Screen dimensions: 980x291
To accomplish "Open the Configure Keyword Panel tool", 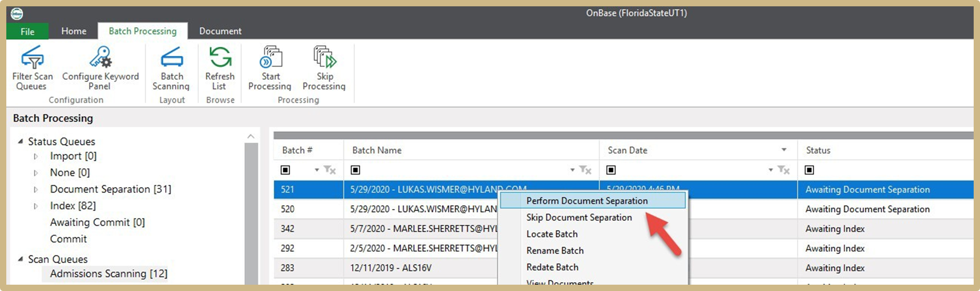I will click(x=100, y=68).
